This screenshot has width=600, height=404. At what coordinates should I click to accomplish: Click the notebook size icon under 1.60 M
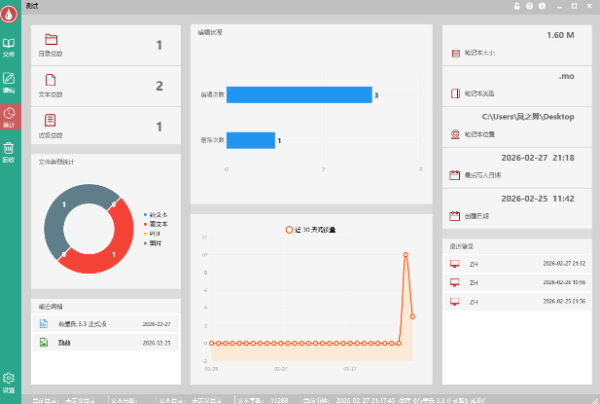pyautogui.click(x=455, y=53)
